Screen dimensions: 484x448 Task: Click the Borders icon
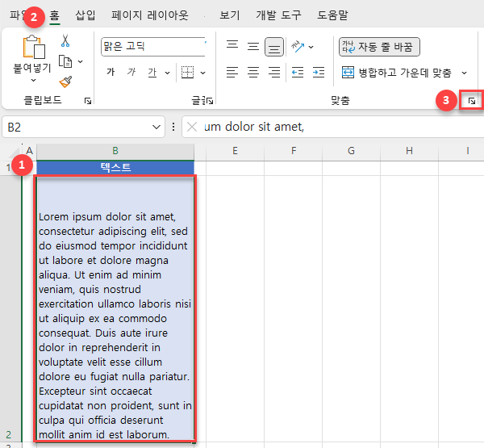click(187, 73)
